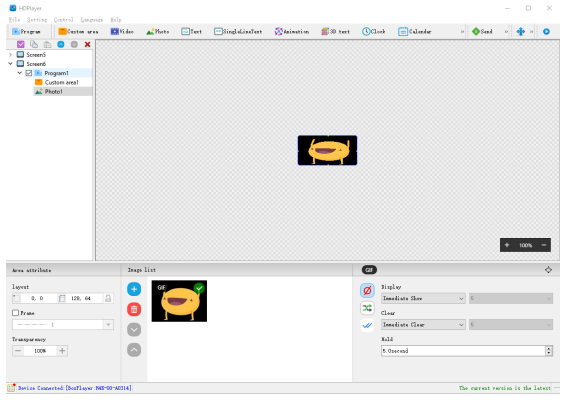Add a Video area

(x=122, y=32)
